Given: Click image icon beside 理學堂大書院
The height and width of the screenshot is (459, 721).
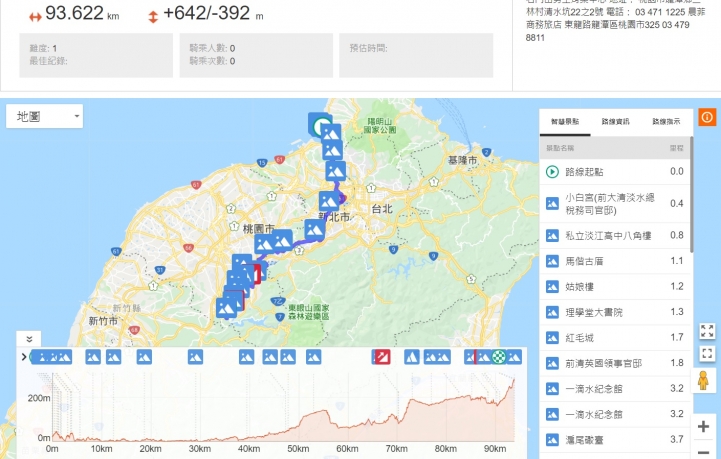Looking at the screenshot, I should (552, 312).
